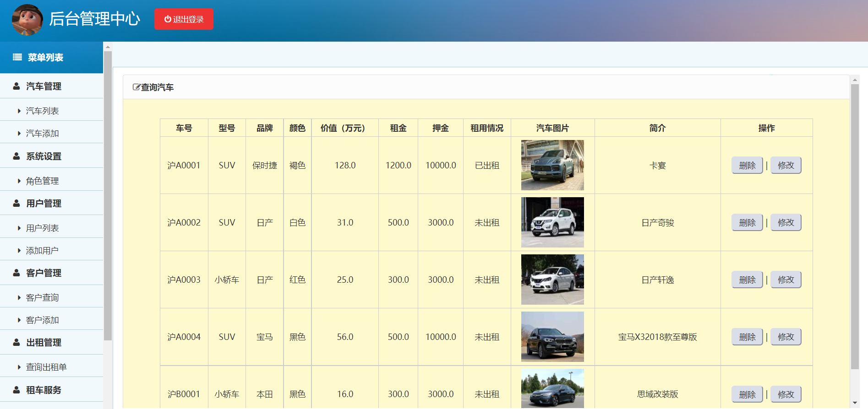The height and width of the screenshot is (409, 868).
Task: Click the Porsche 卡宴 car photo
Action: tap(552, 165)
